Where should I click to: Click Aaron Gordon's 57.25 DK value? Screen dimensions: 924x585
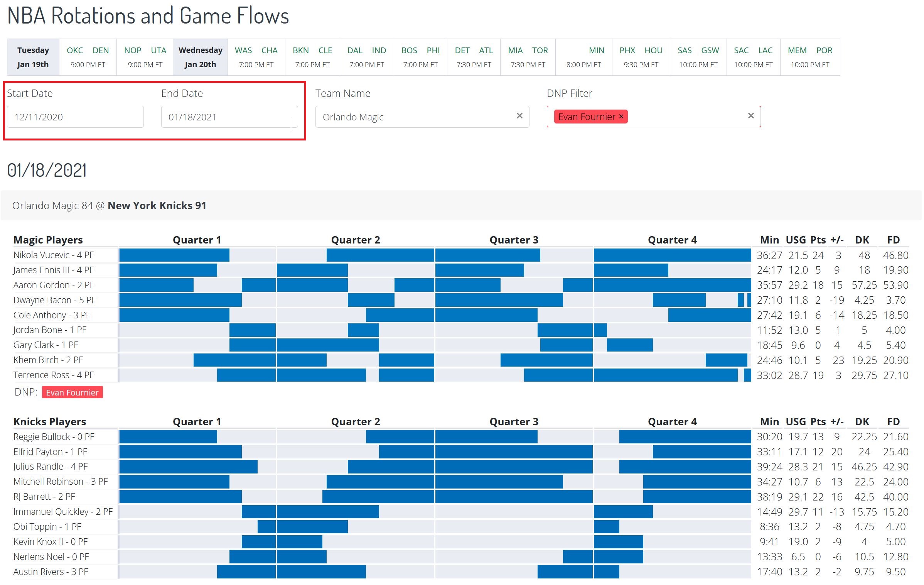(x=864, y=285)
